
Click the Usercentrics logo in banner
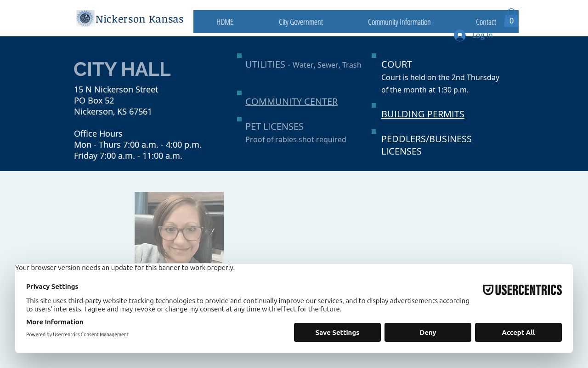point(522,290)
